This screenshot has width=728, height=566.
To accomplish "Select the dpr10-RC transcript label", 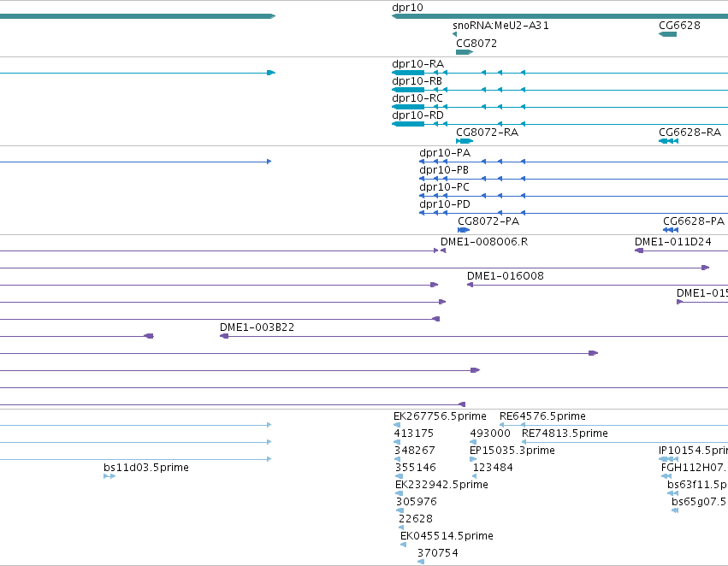I will [417, 98].
